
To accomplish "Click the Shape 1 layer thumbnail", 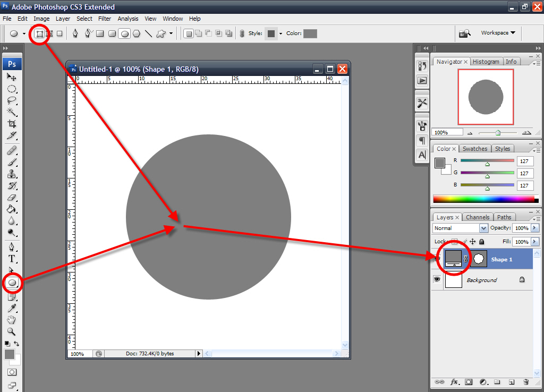I will pos(453,259).
